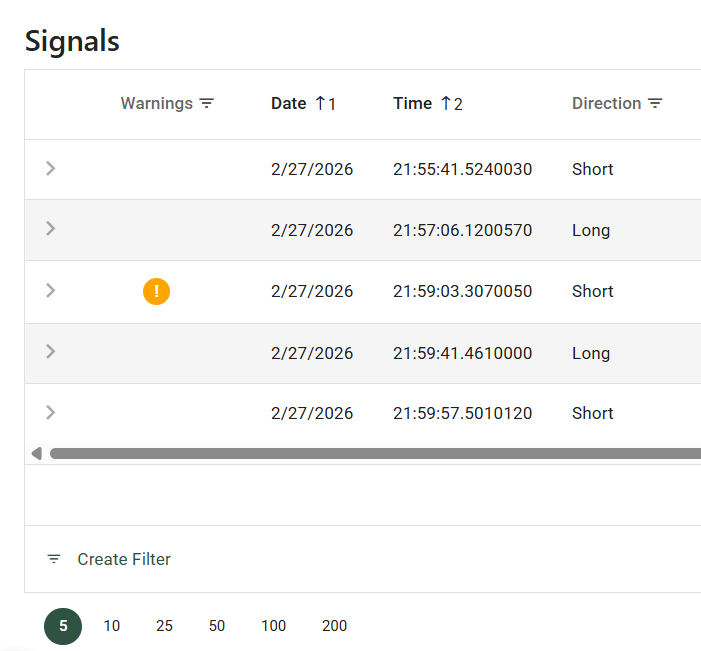The image size is (701, 651).
Task: Select page size 5
Action: click(x=63, y=626)
